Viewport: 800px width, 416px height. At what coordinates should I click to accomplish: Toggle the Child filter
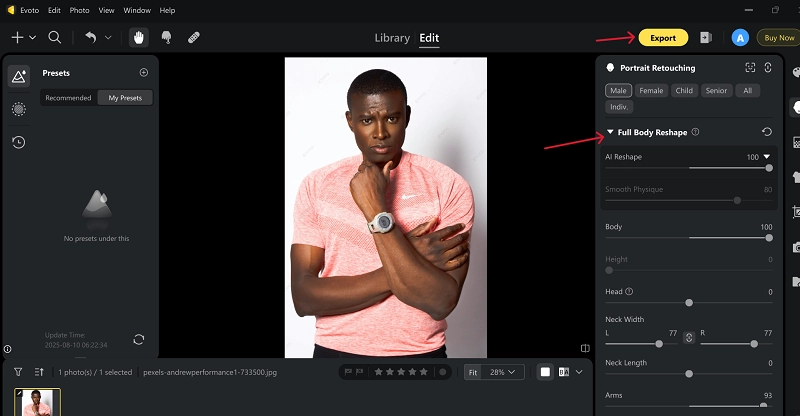pos(684,90)
